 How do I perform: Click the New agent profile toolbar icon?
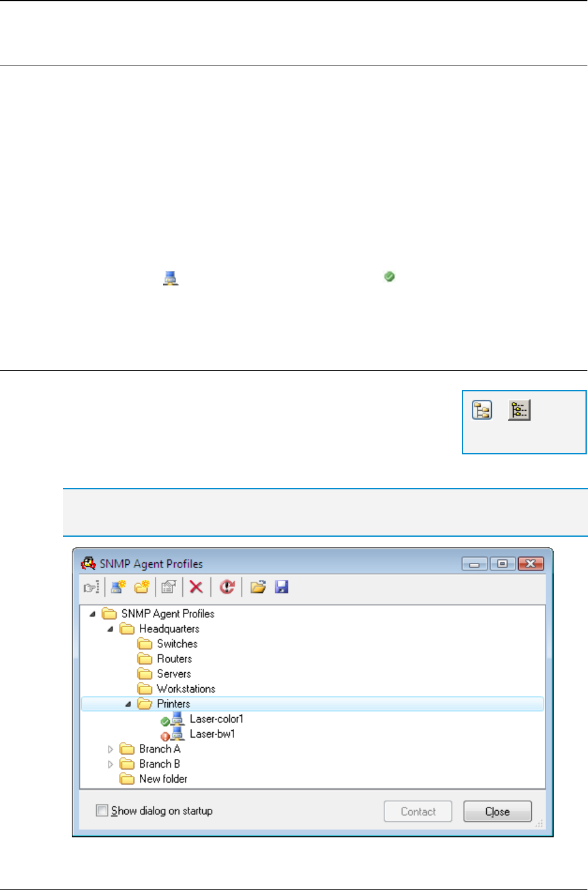click(x=118, y=587)
